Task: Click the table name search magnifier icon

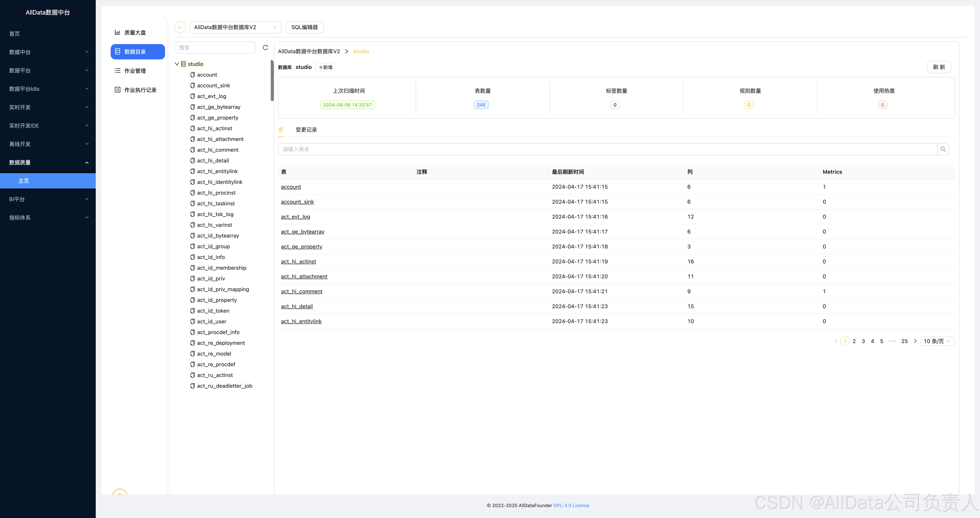Action: (x=943, y=149)
